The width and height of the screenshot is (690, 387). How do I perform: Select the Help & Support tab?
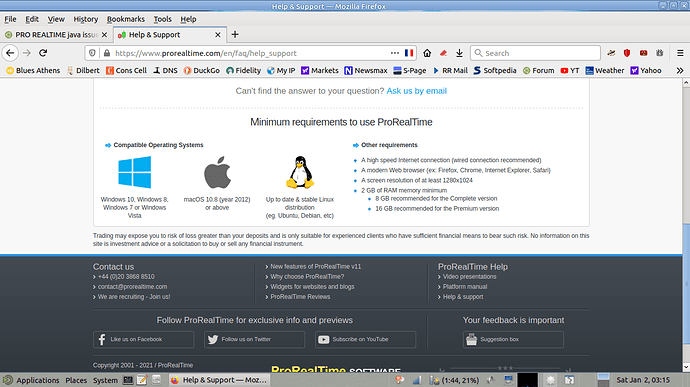click(171, 34)
